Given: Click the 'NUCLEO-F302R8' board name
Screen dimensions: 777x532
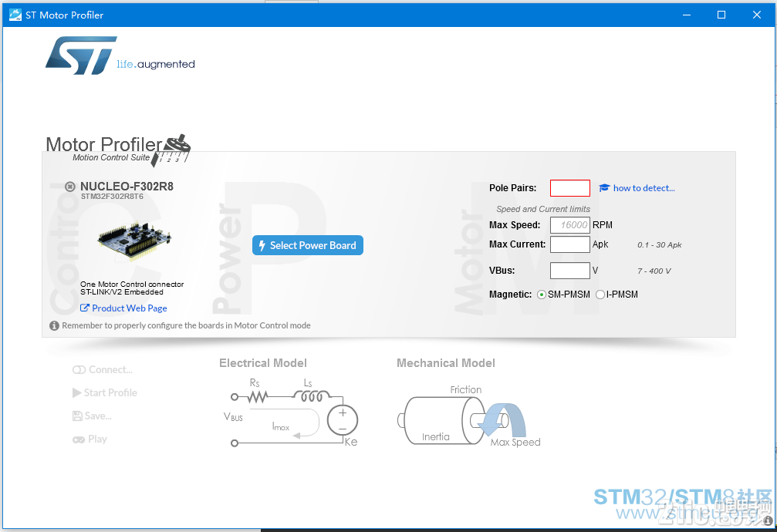Looking at the screenshot, I should click(x=127, y=187).
